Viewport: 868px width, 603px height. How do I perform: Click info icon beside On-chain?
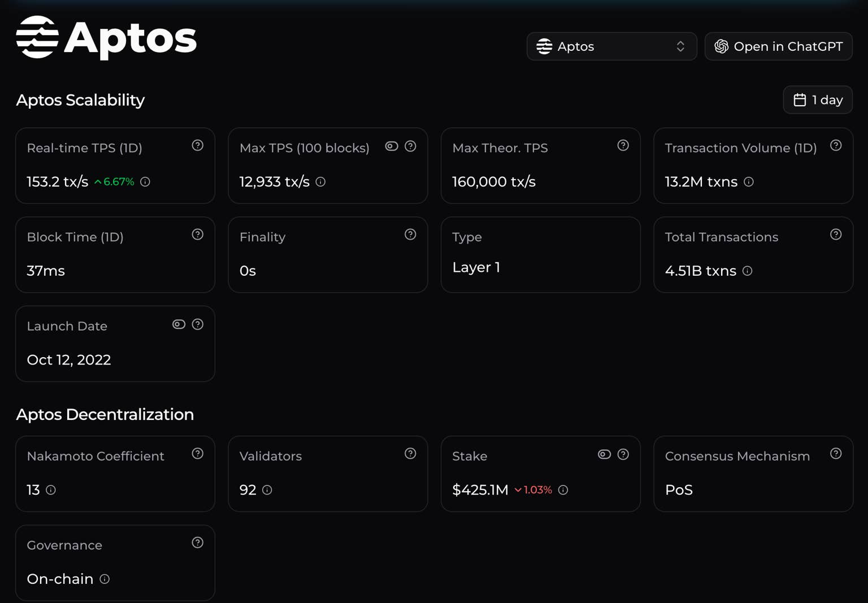pos(105,579)
